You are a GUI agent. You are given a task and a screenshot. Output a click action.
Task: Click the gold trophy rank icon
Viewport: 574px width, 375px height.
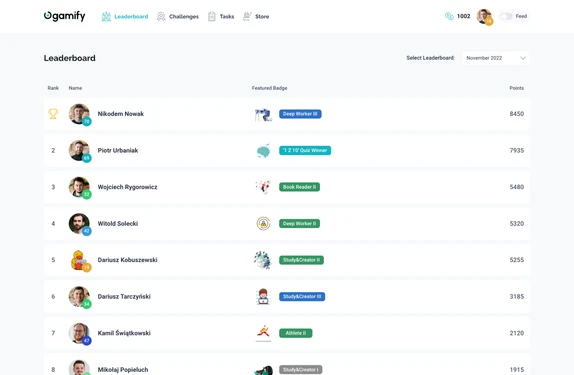[x=53, y=114]
